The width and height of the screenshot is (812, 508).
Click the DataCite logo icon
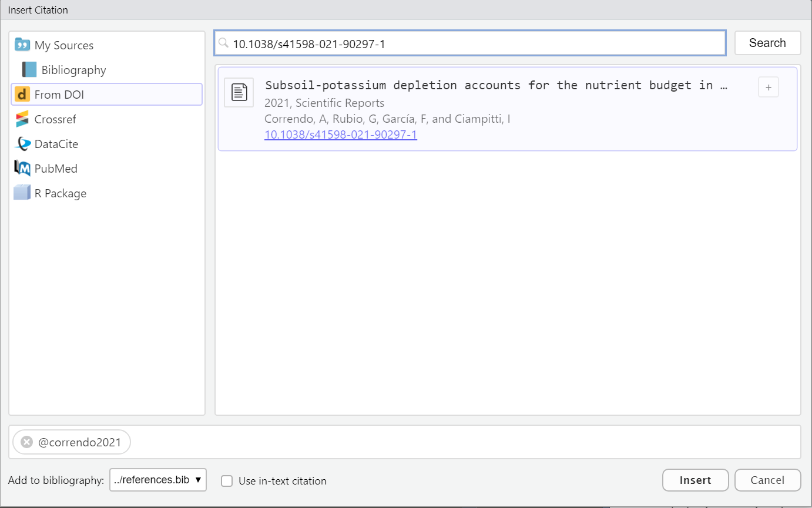pyautogui.click(x=22, y=144)
